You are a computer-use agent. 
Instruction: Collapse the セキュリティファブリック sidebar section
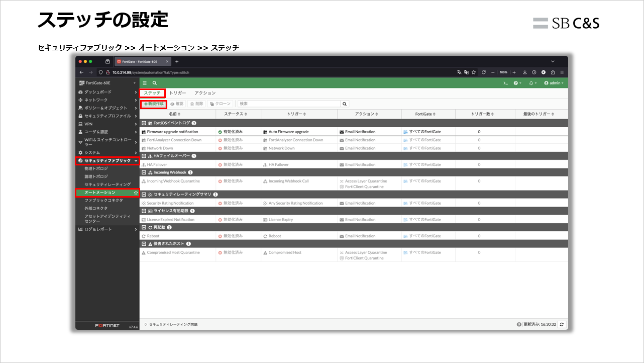pos(108,161)
